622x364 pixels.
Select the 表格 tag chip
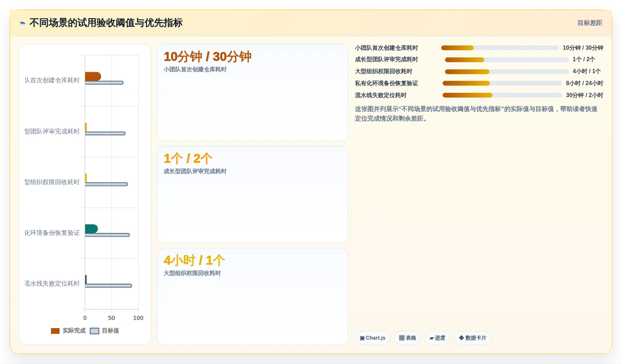tap(408, 338)
